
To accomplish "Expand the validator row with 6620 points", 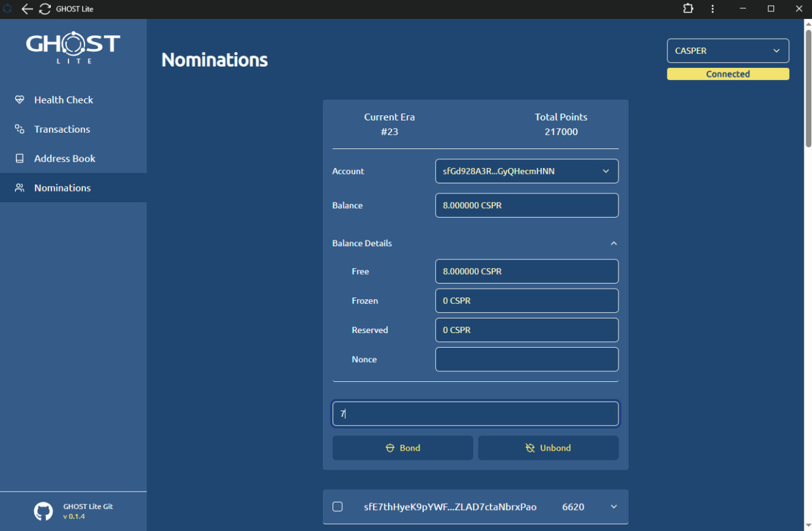I will [x=613, y=507].
